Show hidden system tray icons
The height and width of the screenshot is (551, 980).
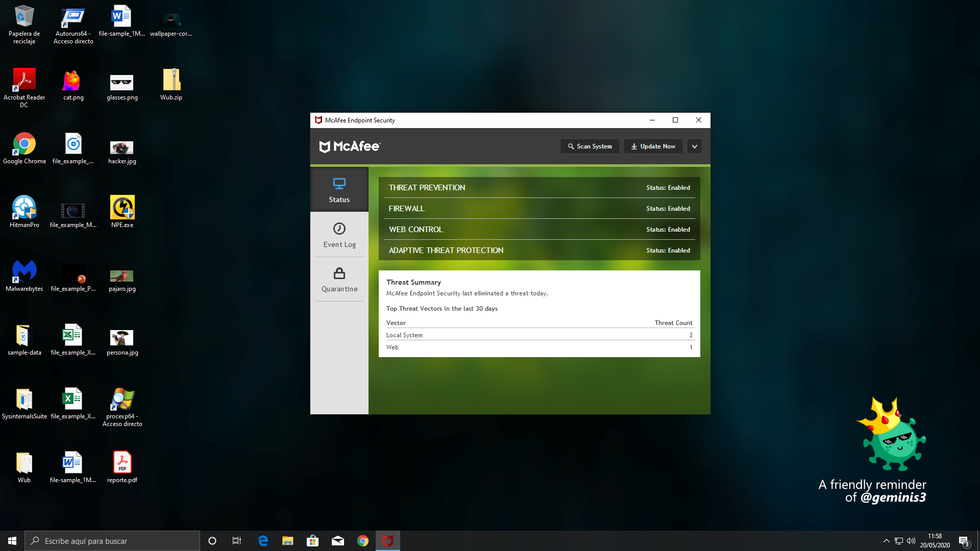coord(886,541)
